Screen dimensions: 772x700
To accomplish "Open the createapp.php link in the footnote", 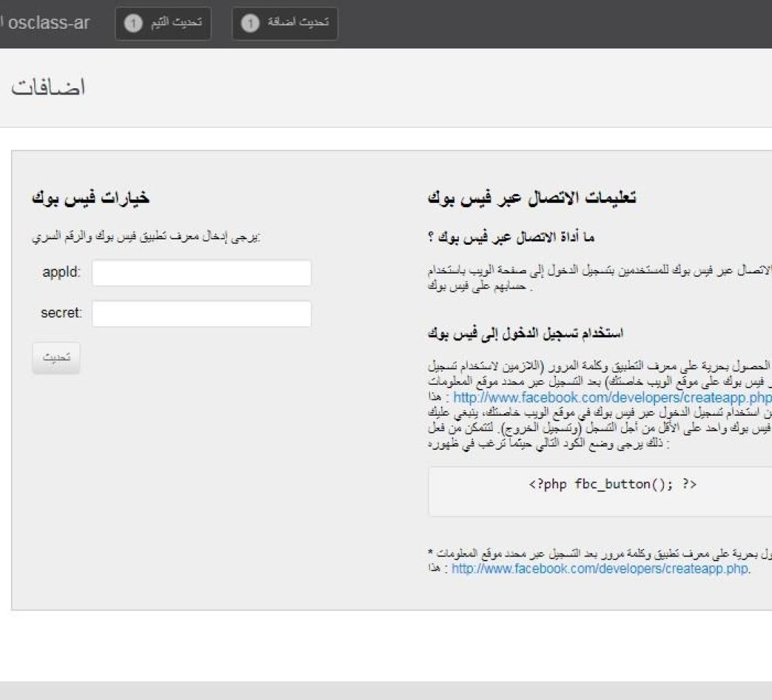I will (x=600, y=569).
